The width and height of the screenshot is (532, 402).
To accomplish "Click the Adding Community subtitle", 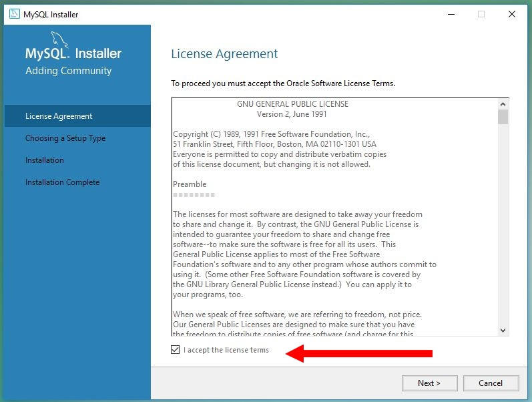I will tap(68, 71).
